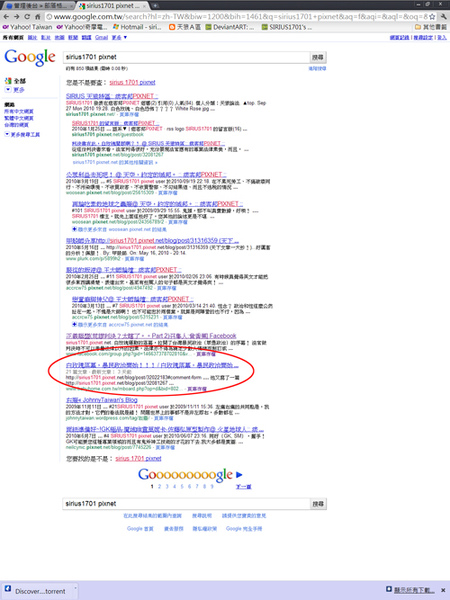Viewport: 450px width, 600px height.
Task: Open 隱私權政策 privacy policy footer link
Action: click(x=205, y=529)
